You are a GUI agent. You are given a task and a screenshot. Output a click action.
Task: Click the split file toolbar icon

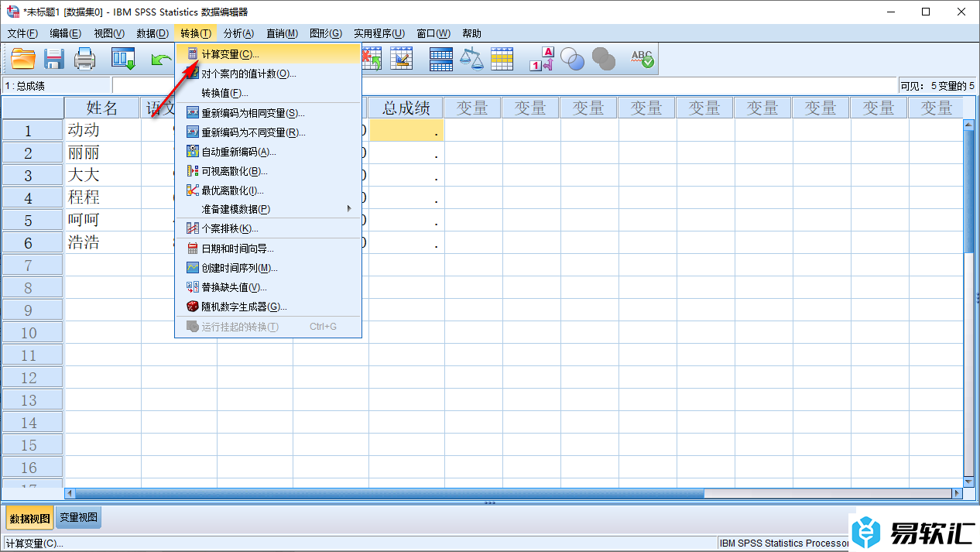(441, 59)
